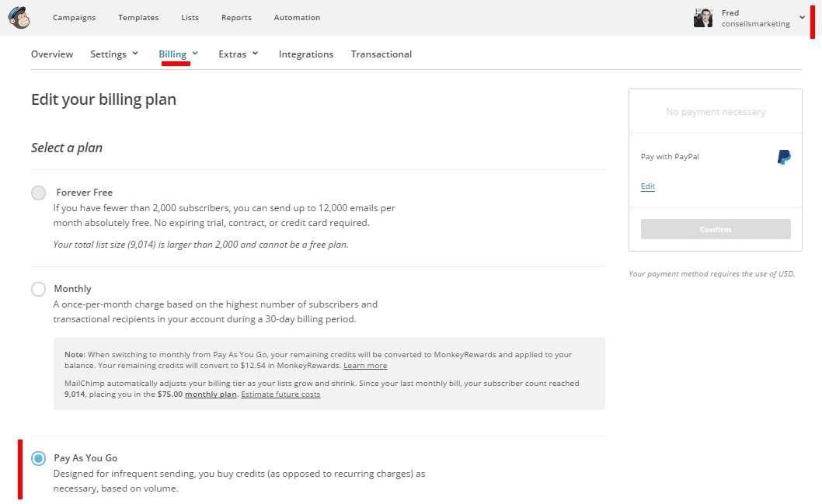This screenshot has width=822, height=504.
Task: Open the Templates menu
Action: point(138,17)
